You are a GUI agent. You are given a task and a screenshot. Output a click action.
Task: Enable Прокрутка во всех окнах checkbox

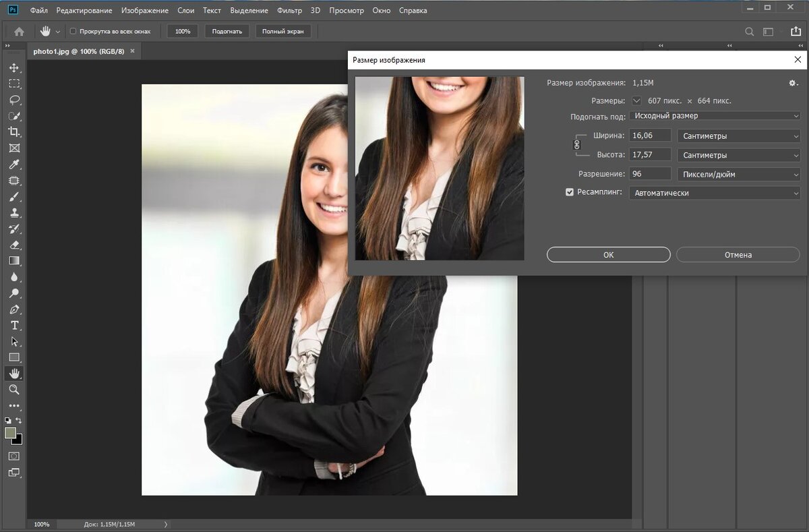tap(73, 32)
